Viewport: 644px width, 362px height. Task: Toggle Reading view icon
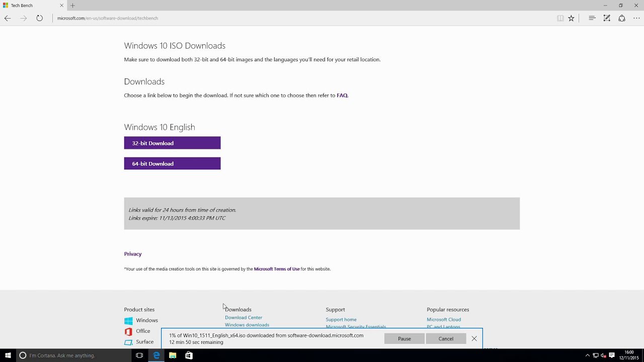click(560, 18)
